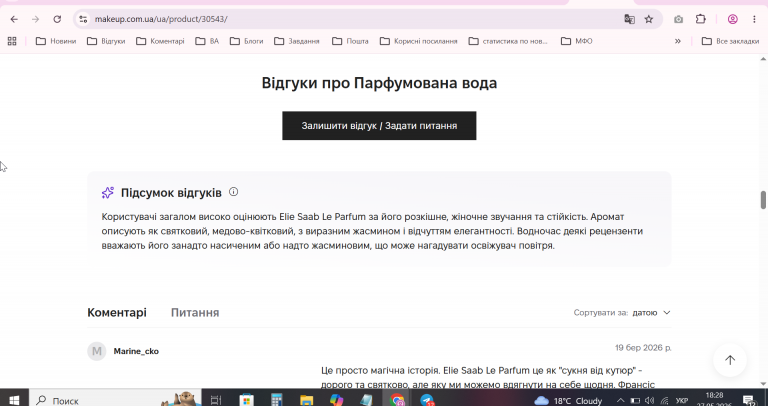Screen dimensions: 768x406
Task: Switch to the Питання tab
Action: (x=195, y=312)
